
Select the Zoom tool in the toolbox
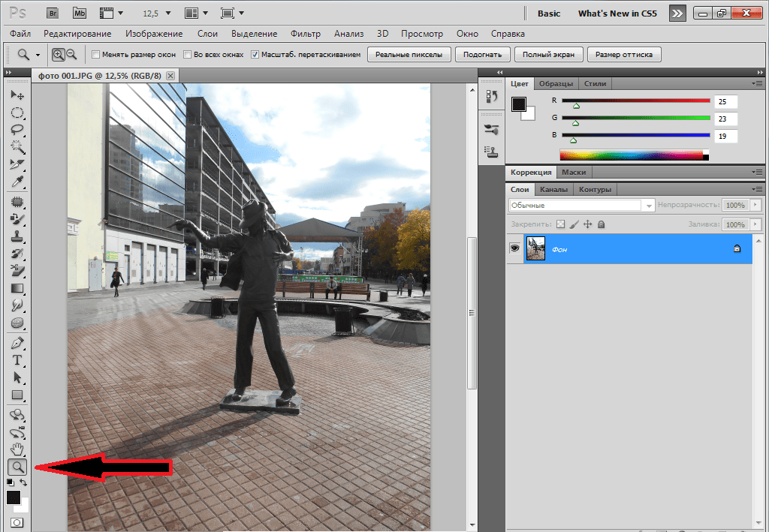tap(17, 467)
